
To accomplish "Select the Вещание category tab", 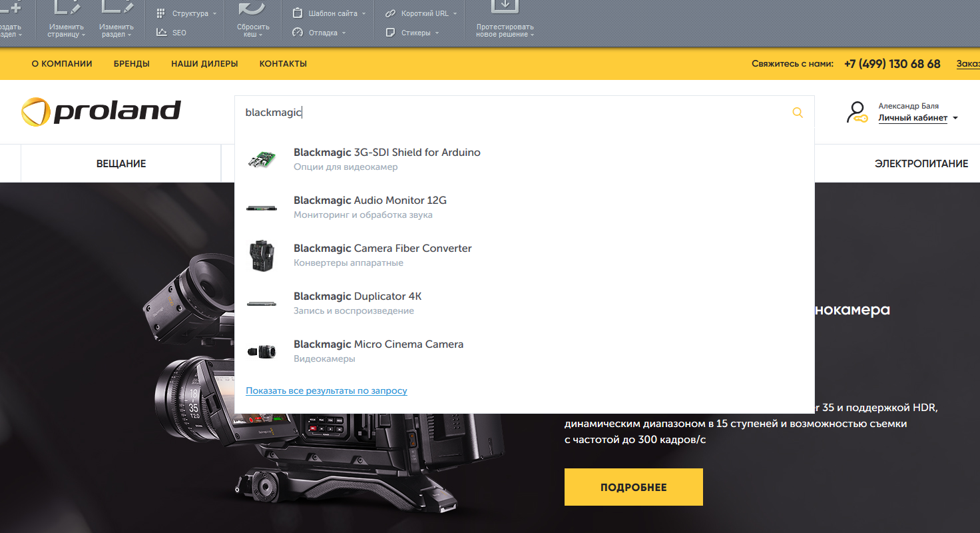I will 121,164.
